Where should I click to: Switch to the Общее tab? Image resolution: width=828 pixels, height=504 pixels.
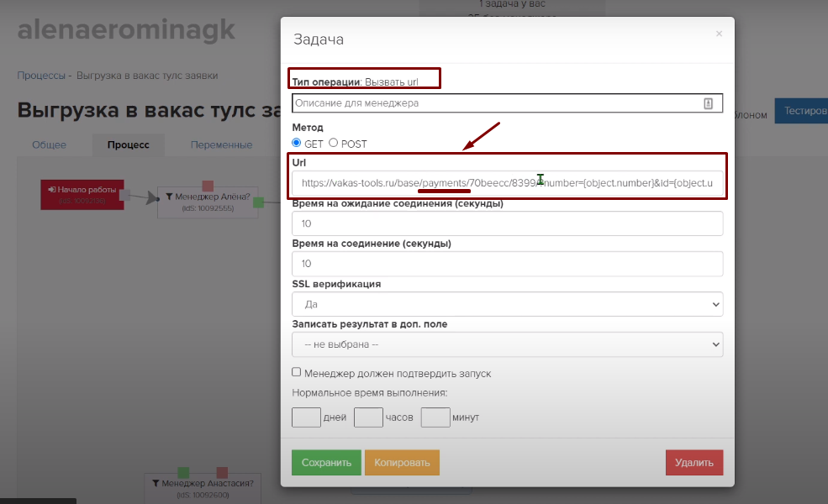coord(49,144)
